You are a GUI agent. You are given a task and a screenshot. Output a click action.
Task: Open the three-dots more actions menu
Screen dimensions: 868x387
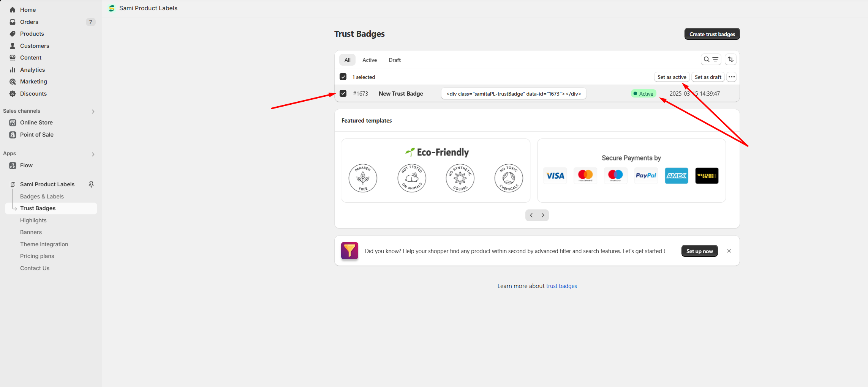732,77
